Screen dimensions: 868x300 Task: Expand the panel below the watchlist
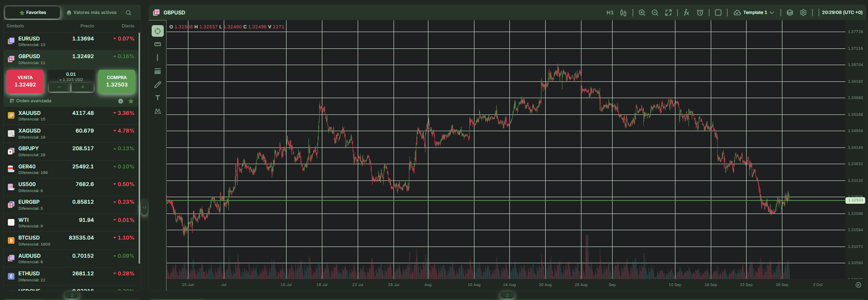[x=72, y=295]
